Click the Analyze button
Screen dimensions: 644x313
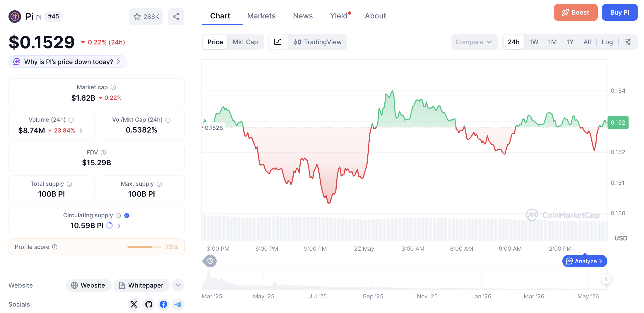[x=585, y=261]
